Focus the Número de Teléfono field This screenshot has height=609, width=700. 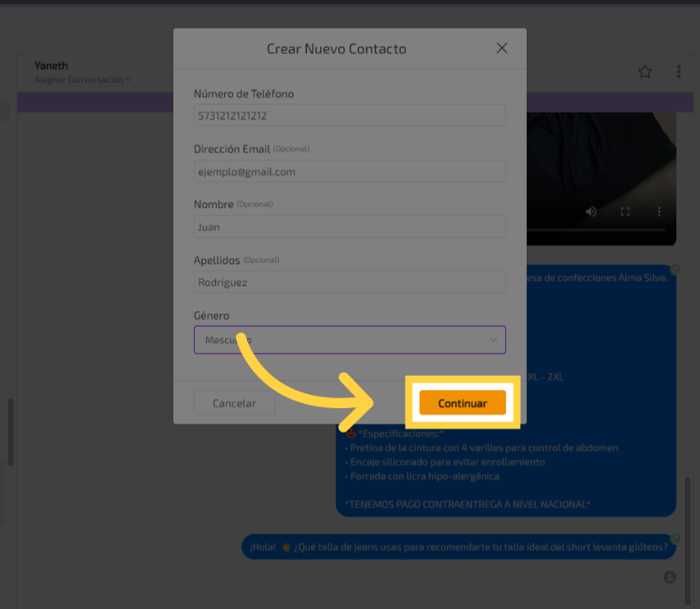349,116
